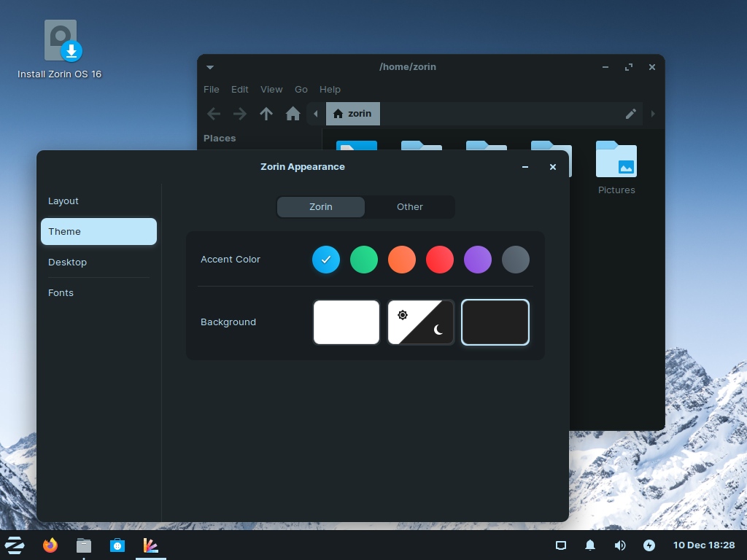Close the Zorin Appearance window
The image size is (747, 560).
pos(553,167)
